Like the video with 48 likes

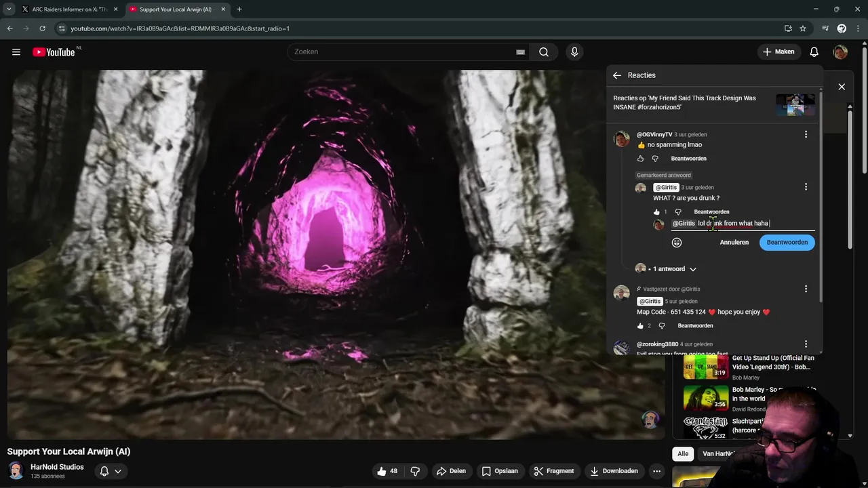pyautogui.click(x=387, y=471)
